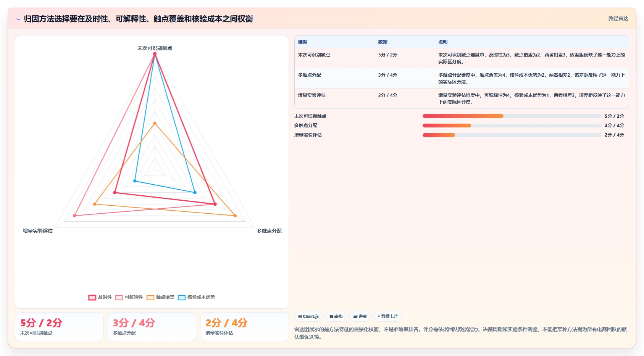The width and height of the screenshot is (644, 356).
Task: Open the 2分 / 4分 增量实验评估 stat card
Action: point(244,327)
